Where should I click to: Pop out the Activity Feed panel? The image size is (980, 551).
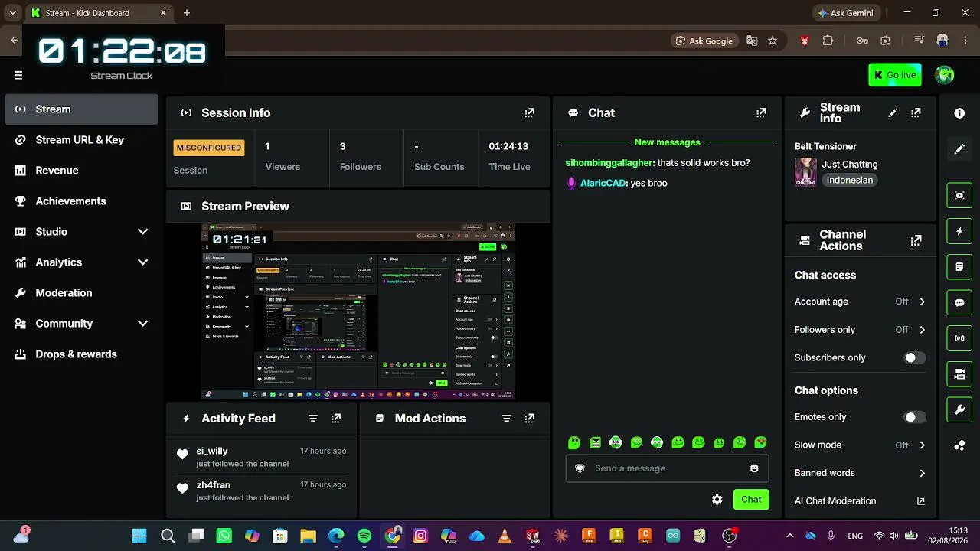(x=336, y=419)
